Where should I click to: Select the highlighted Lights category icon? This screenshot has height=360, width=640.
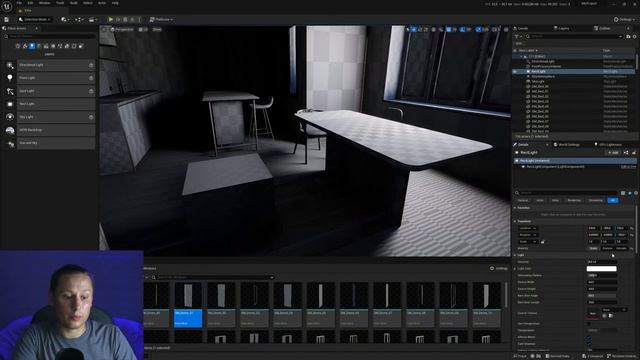(32, 46)
